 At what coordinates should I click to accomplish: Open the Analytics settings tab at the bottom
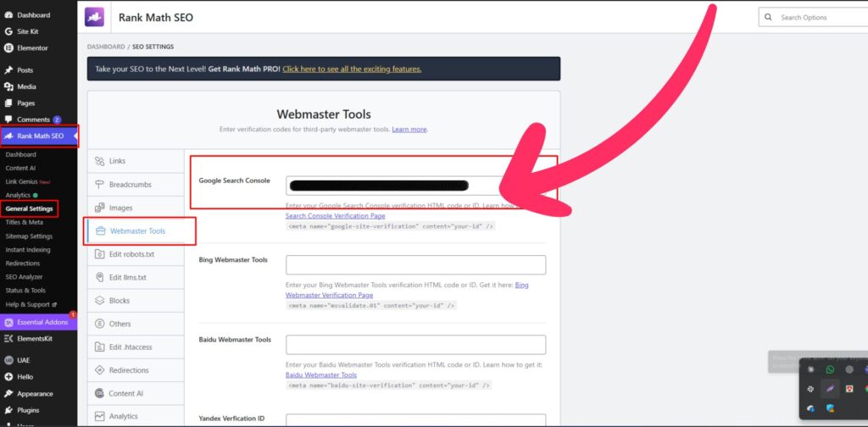point(136,416)
